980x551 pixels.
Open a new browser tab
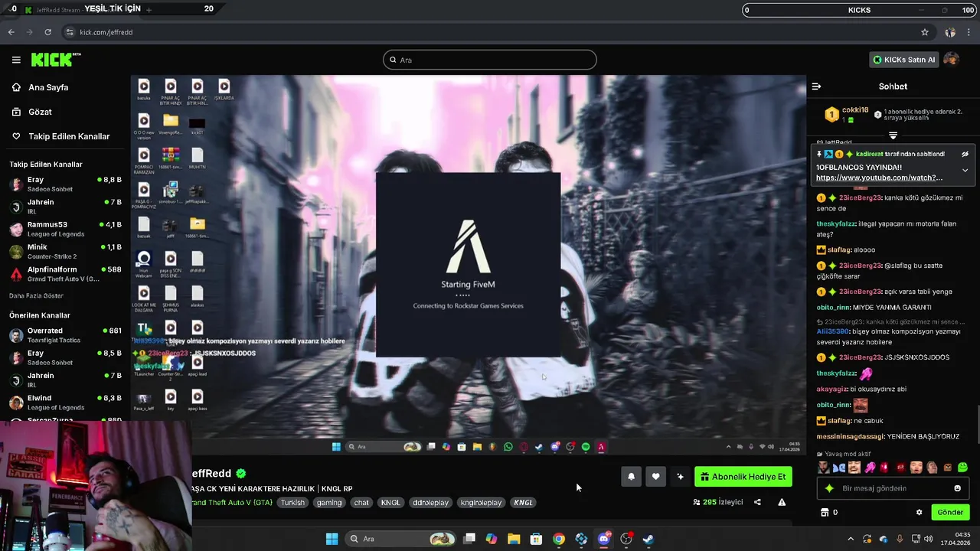(x=149, y=10)
